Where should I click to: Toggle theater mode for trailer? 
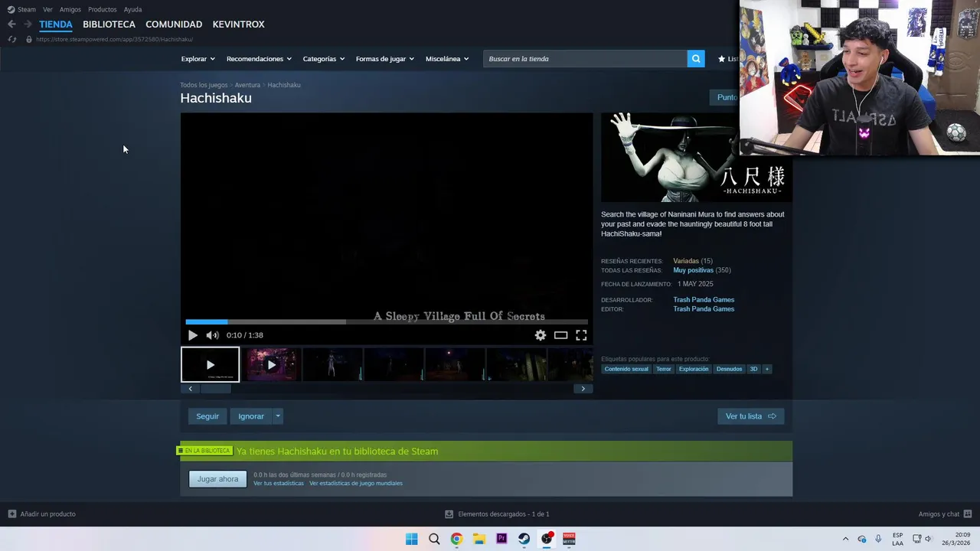561,335
